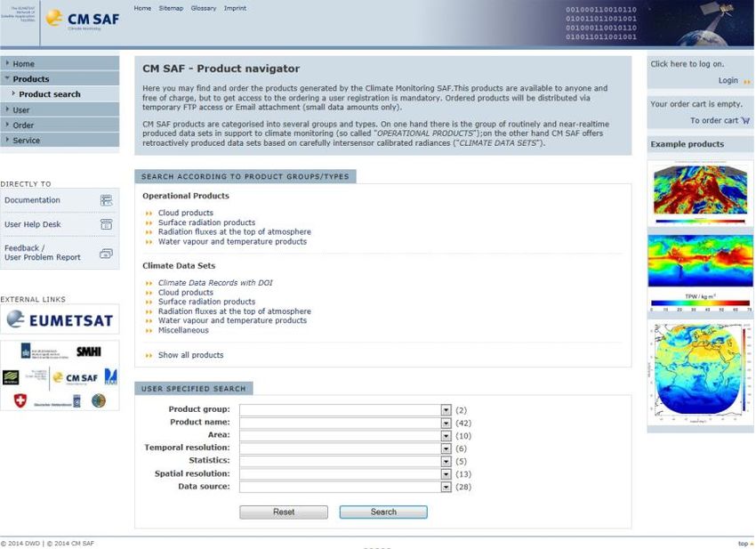This screenshot has width=756, height=549.
Task: Click the top link in footer
Action: [x=743, y=544]
